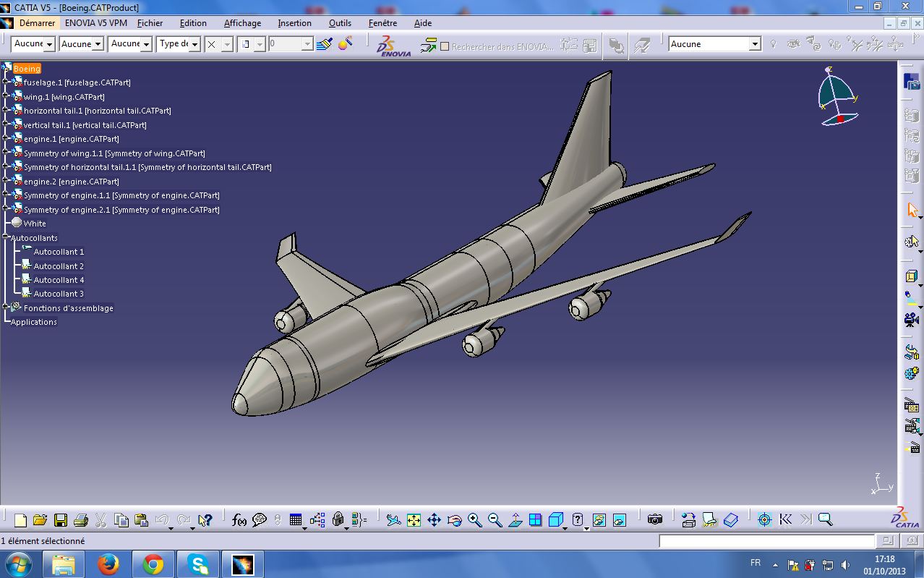This screenshot has width=924, height=578.
Task: Capture image with the camera icon
Action: 654,519
